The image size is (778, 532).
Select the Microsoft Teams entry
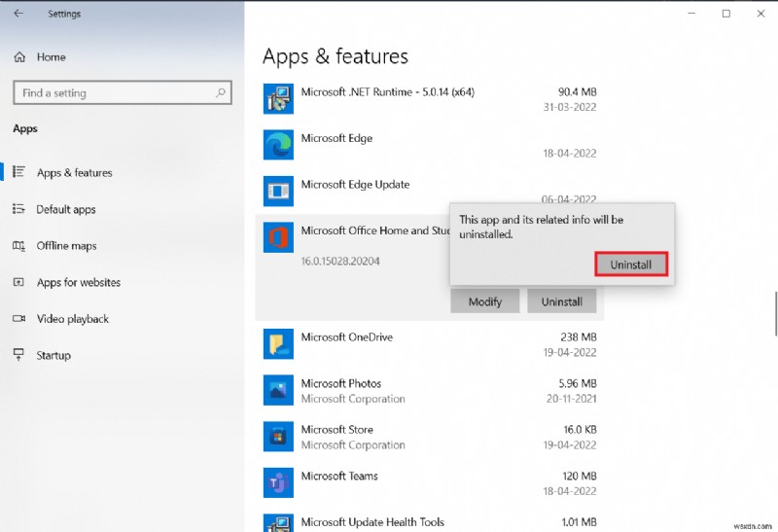[430, 482]
